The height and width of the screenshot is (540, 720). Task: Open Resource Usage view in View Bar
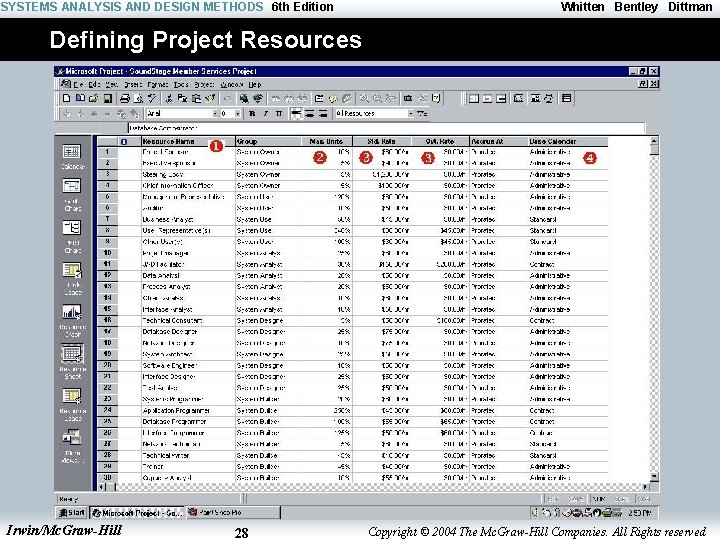pyautogui.click(x=72, y=405)
